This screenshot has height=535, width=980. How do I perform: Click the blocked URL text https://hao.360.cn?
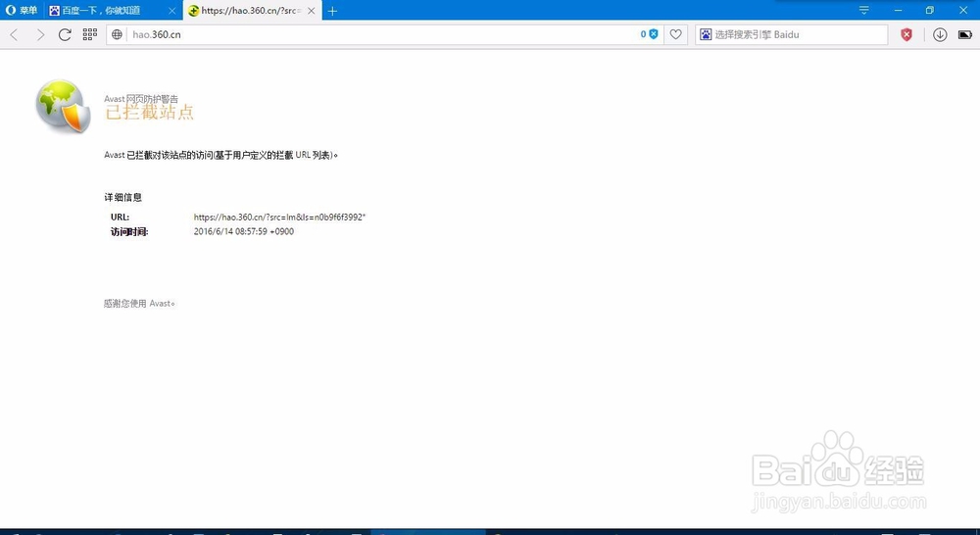click(x=279, y=217)
